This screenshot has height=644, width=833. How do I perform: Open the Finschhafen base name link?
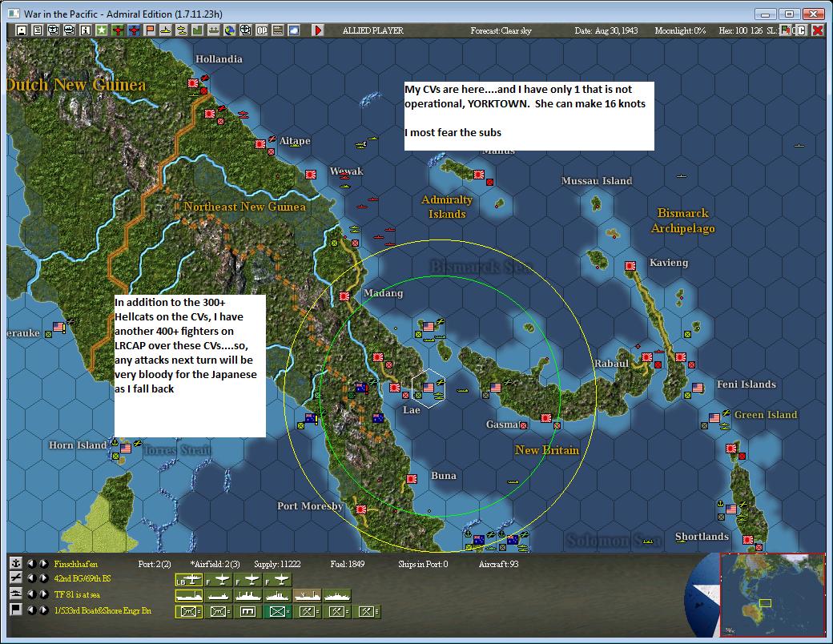(76, 564)
